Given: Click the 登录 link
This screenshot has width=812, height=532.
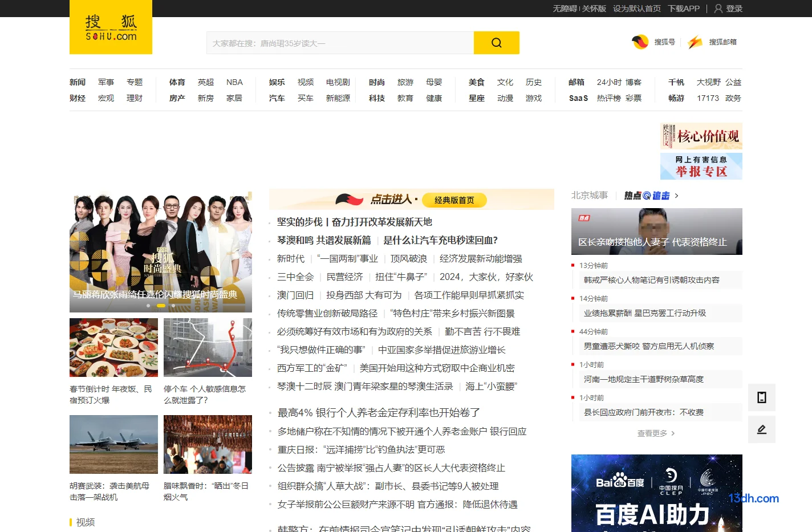Looking at the screenshot, I should pyautogui.click(x=734, y=9).
